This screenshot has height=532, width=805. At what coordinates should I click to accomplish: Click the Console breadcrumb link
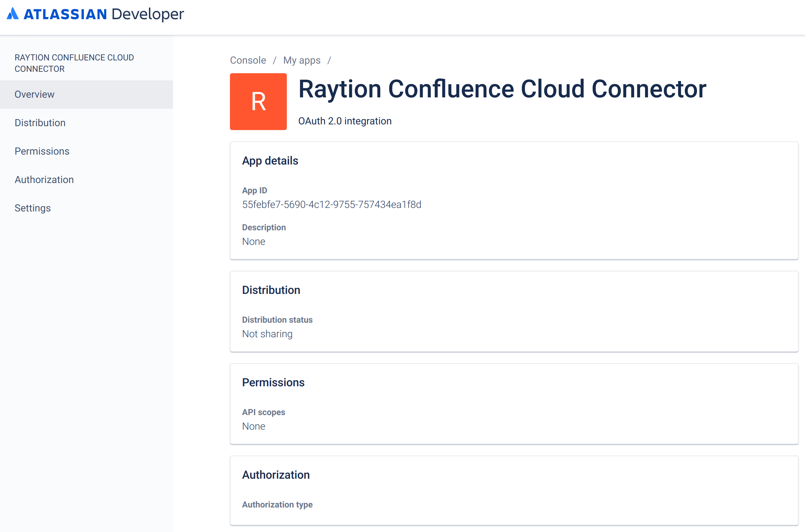coord(248,60)
